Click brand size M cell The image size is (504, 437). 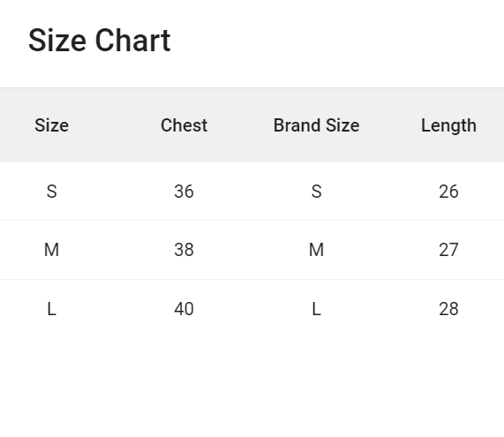point(316,250)
